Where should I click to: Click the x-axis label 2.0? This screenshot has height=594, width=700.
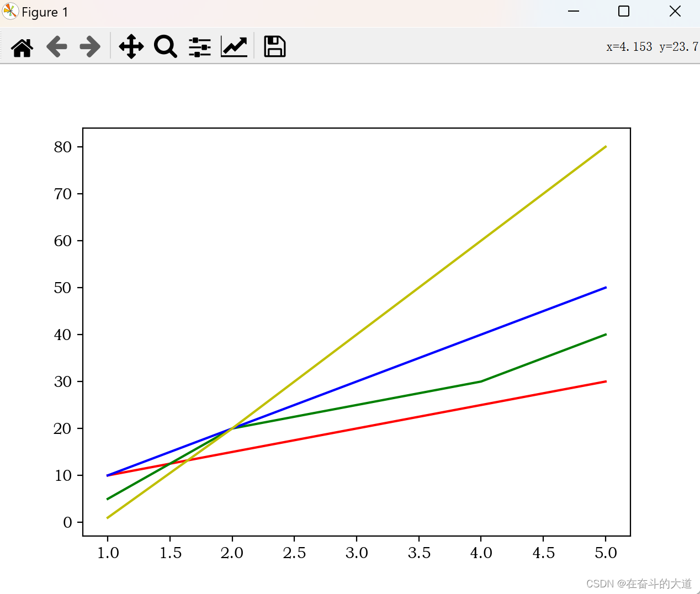(232, 553)
